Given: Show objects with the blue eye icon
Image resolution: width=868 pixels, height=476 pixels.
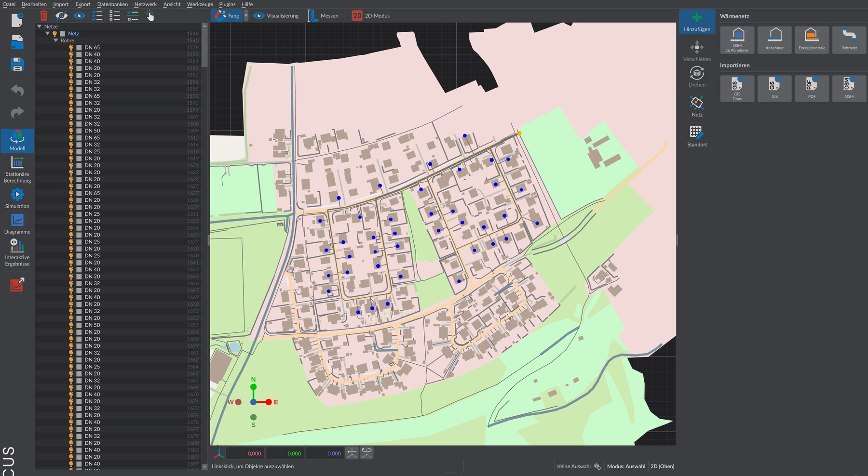Looking at the screenshot, I should (x=79, y=16).
